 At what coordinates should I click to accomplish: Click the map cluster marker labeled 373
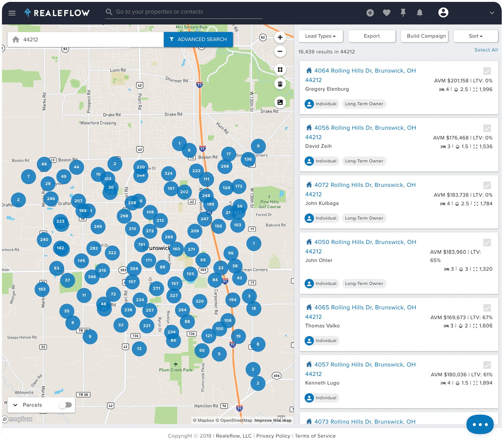pos(150,231)
